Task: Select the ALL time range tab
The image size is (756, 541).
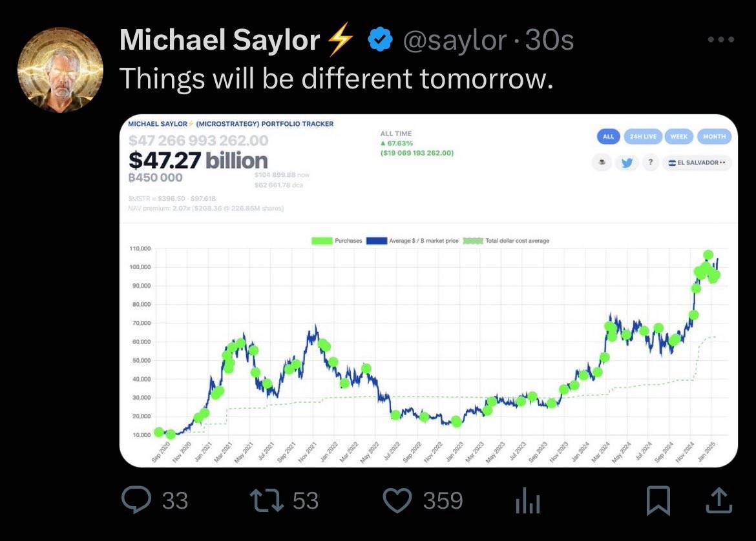Action: 608,136
